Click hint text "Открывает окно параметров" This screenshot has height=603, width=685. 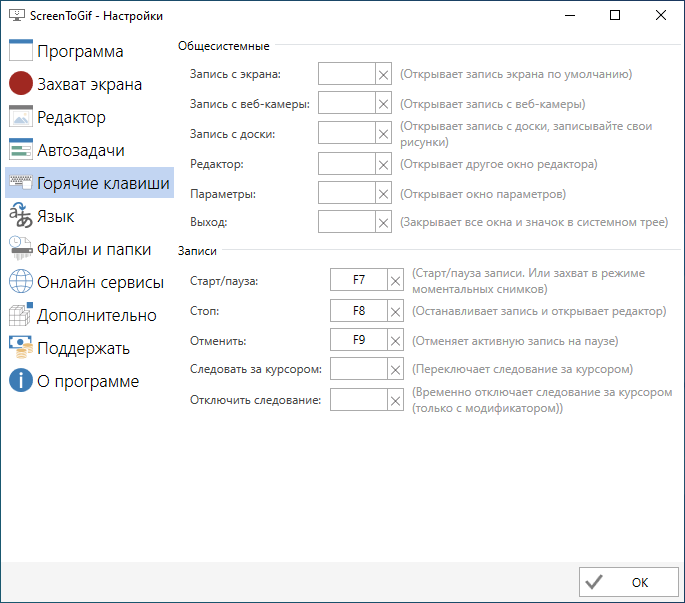pyautogui.click(x=483, y=194)
